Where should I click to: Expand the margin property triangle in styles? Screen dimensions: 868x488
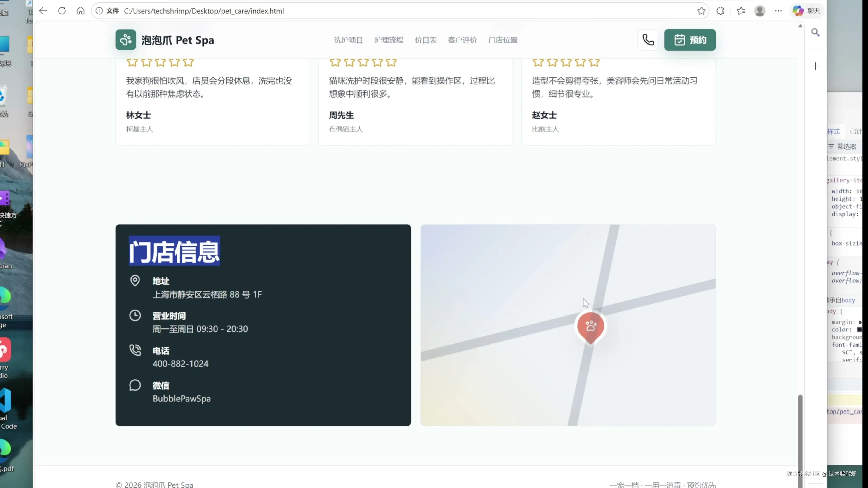click(x=860, y=322)
